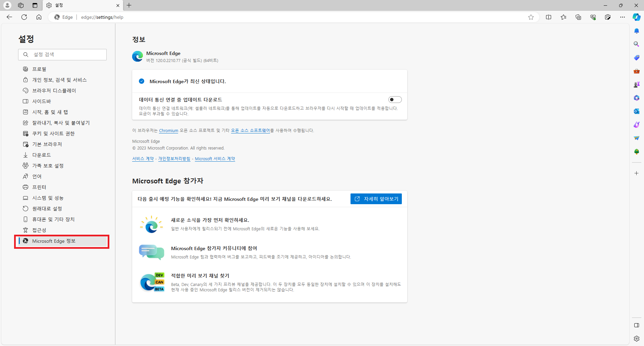Screen dimensions: 644x346
Task: Open sidebar Tools briefcase icon
Action: click(x=637, y=71)
